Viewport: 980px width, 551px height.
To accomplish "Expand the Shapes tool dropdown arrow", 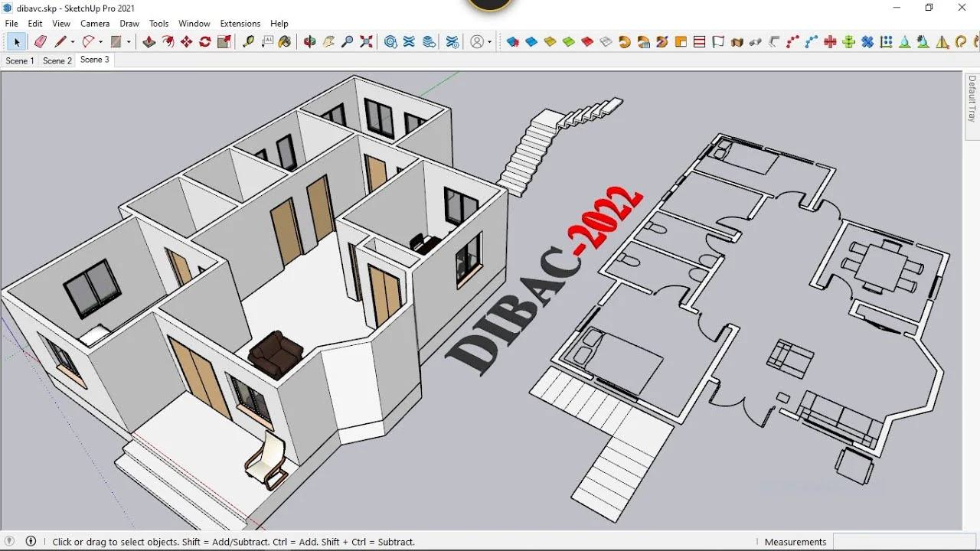I will pos(129,42).
